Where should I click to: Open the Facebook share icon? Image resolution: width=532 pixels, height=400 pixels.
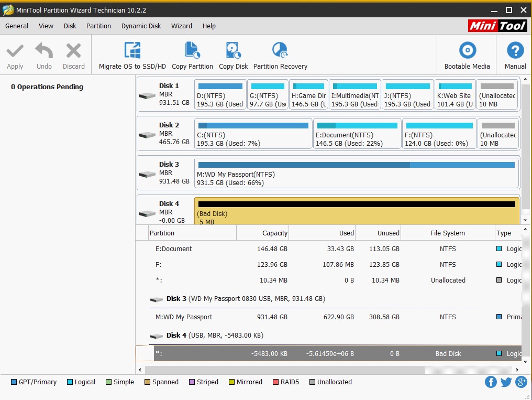(x=491, y=382)
